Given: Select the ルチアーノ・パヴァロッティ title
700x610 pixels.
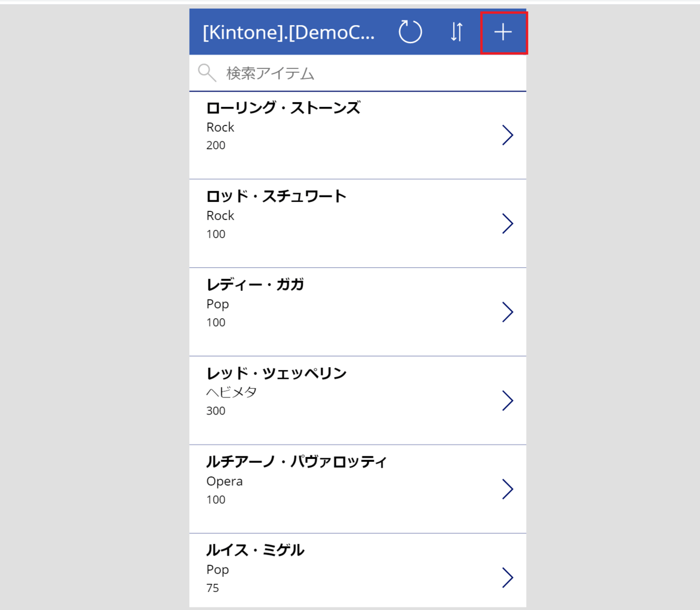Looking at the screenshot, I should click(296, 462).
